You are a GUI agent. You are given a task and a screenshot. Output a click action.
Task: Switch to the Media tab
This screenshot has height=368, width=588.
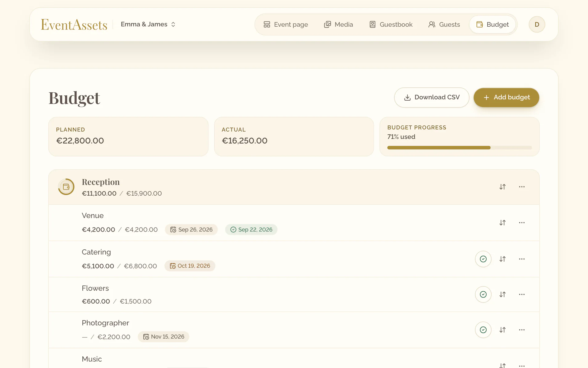338,25
